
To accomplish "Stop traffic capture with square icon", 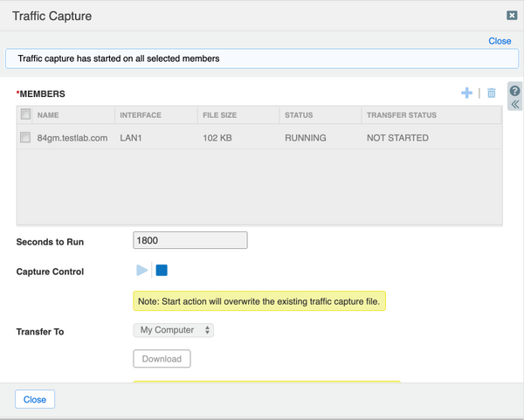I will (162, 270).
